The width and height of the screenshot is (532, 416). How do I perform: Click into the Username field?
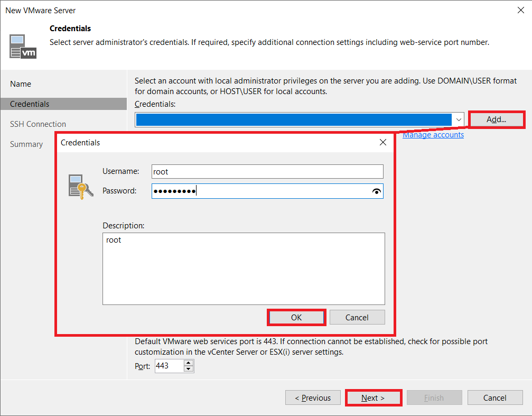click(x=267, y=172)
